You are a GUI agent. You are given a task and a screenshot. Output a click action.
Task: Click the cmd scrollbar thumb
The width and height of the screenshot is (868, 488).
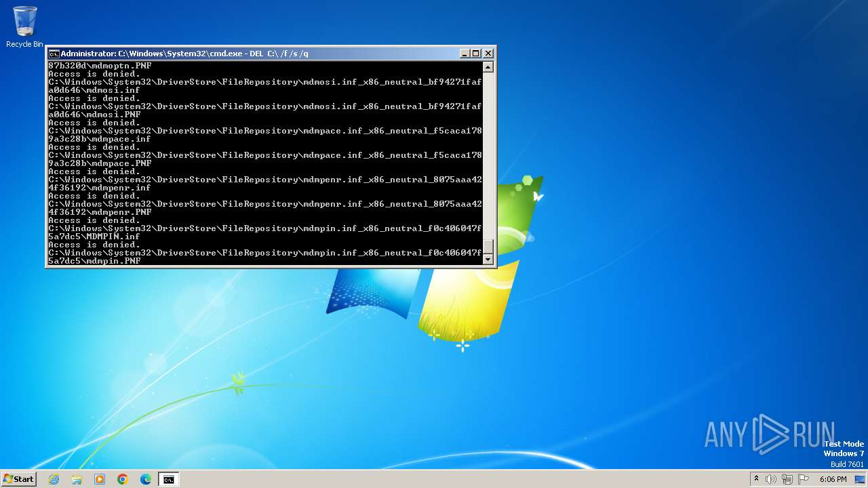point(488,246)
